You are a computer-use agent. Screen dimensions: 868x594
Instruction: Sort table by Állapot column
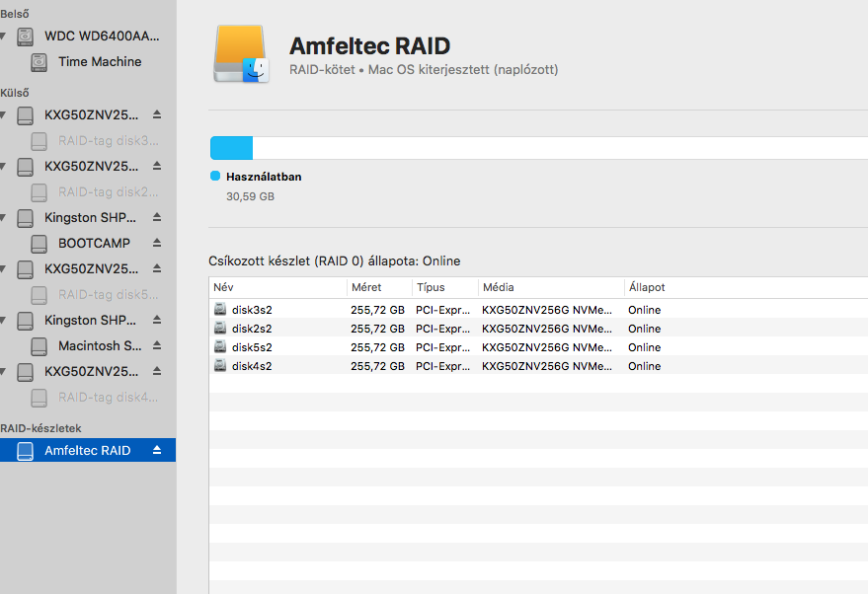pyautogui.click(x=747, y=287)
